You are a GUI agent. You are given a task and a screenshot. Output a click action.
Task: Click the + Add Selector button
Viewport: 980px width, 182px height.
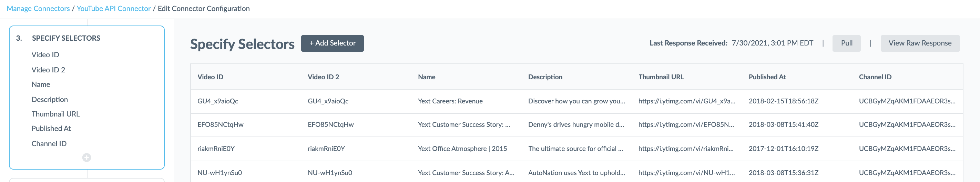click(x=332, y=43)
